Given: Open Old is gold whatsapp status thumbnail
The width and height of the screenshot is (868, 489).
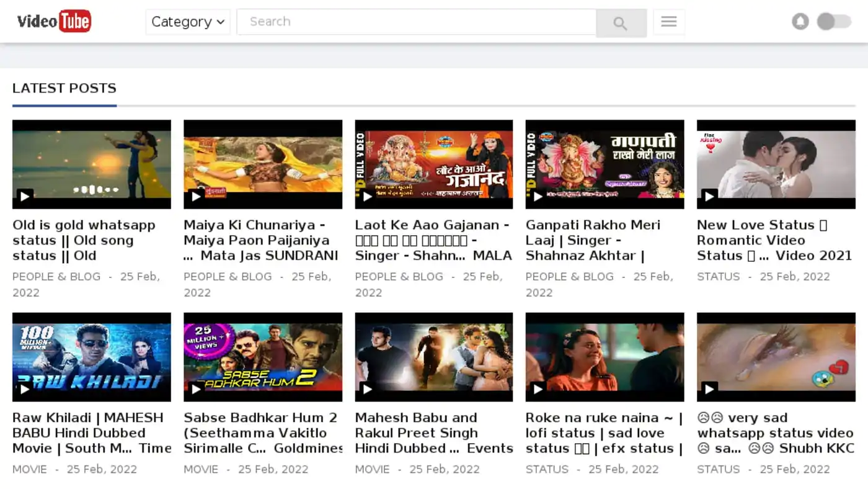Looking at the screenshot, I should 92,164.
